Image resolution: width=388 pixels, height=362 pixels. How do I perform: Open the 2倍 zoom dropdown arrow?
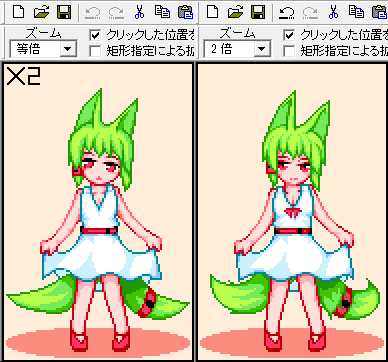coord(262,49)
